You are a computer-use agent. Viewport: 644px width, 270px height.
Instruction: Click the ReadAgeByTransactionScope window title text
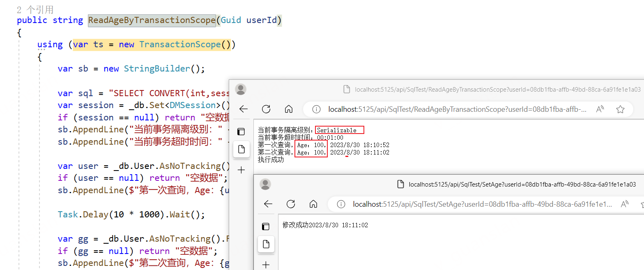[498, 89]
